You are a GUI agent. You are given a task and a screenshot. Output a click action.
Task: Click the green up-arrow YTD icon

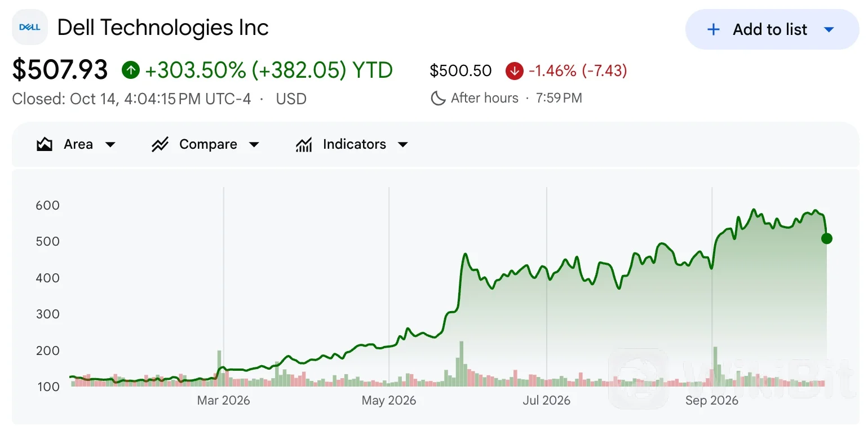click(x=131, y=70)
